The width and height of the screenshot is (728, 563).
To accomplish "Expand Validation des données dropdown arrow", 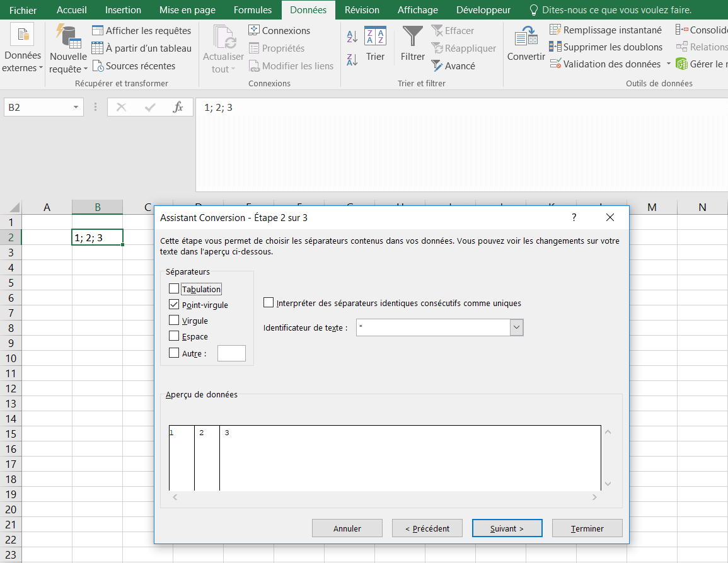I will pyautogui.click(x=669, y=64).
